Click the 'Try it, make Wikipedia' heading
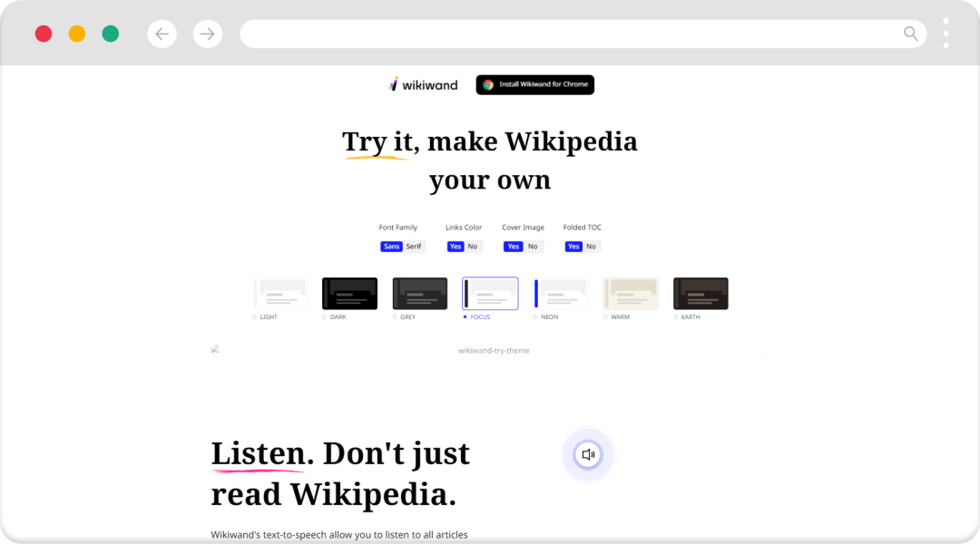980x544 pixels. tap(490, 141)
